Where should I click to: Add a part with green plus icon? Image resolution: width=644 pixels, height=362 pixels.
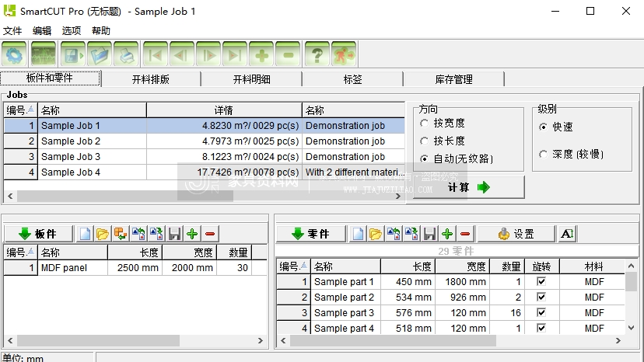pyautogui.click(x=447, y=234)
